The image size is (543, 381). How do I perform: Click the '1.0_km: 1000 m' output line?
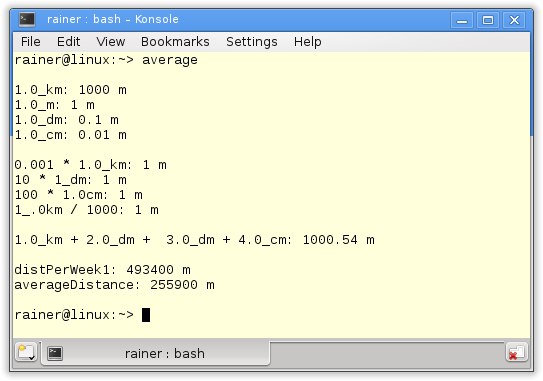click(71, 90)
